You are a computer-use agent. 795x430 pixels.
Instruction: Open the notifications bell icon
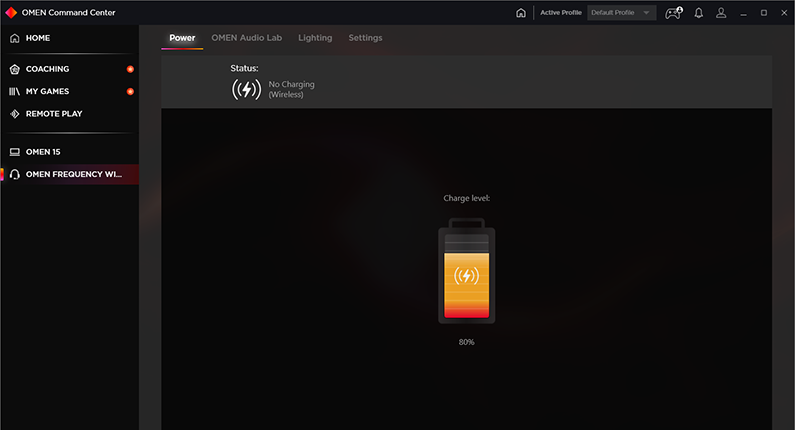(699, 13)
